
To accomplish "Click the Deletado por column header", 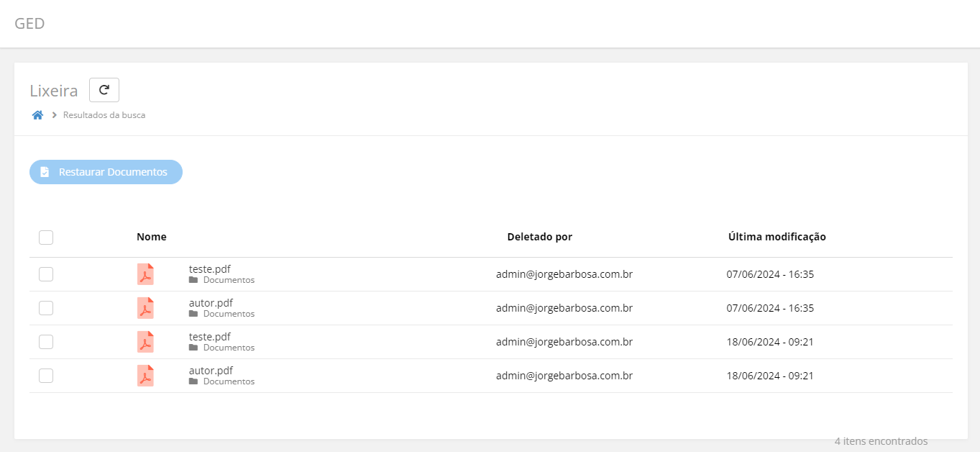I will [539, 237].
